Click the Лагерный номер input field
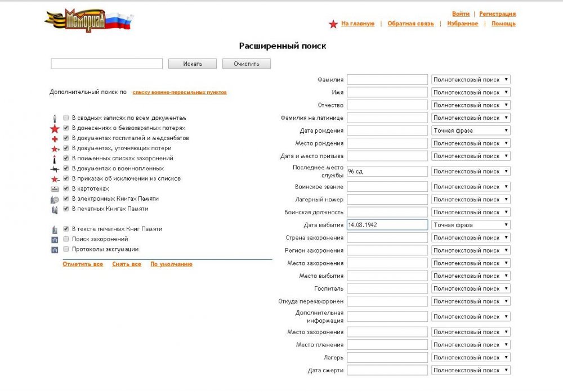The height and width of the screenshot is (392, 563). tap(387, 200)
